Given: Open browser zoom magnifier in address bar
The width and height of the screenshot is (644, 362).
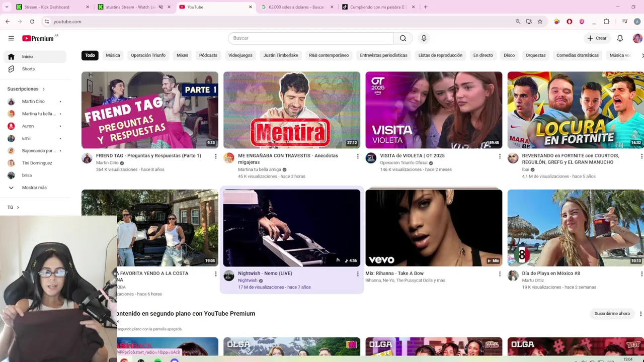Looking at the screenshot, I should 518,22.
